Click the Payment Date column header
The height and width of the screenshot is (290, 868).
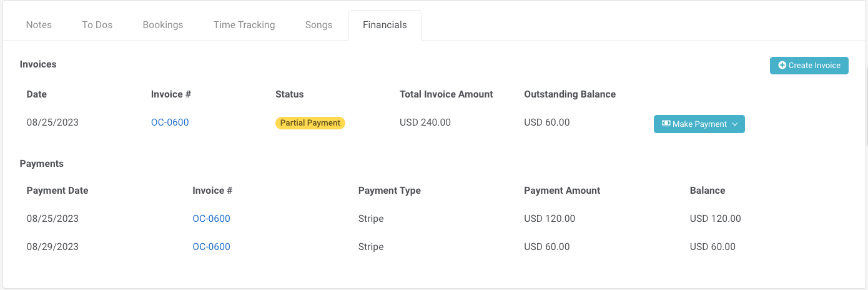(x=57, y=191)
